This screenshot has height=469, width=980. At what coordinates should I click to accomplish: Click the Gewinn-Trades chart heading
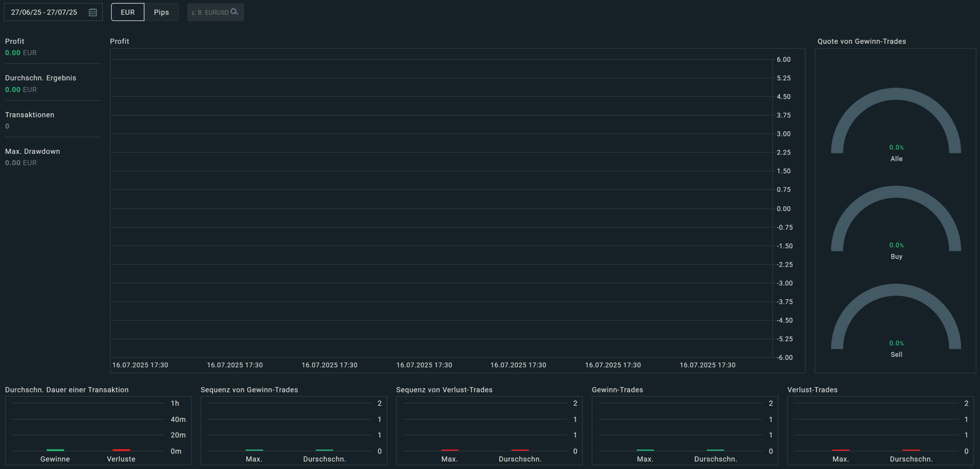click(617, 390)
